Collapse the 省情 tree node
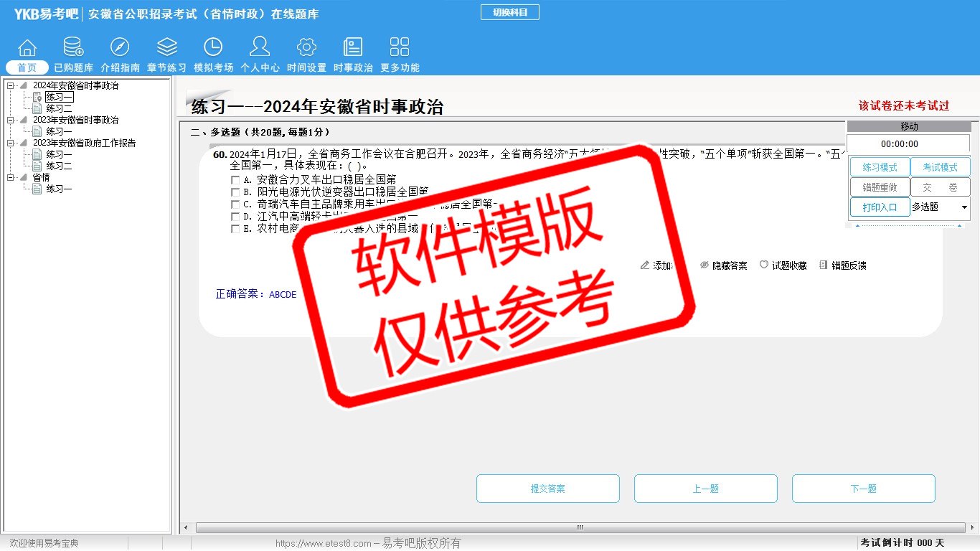The height and width of the screenshot is (551, 980). point(11,178)
